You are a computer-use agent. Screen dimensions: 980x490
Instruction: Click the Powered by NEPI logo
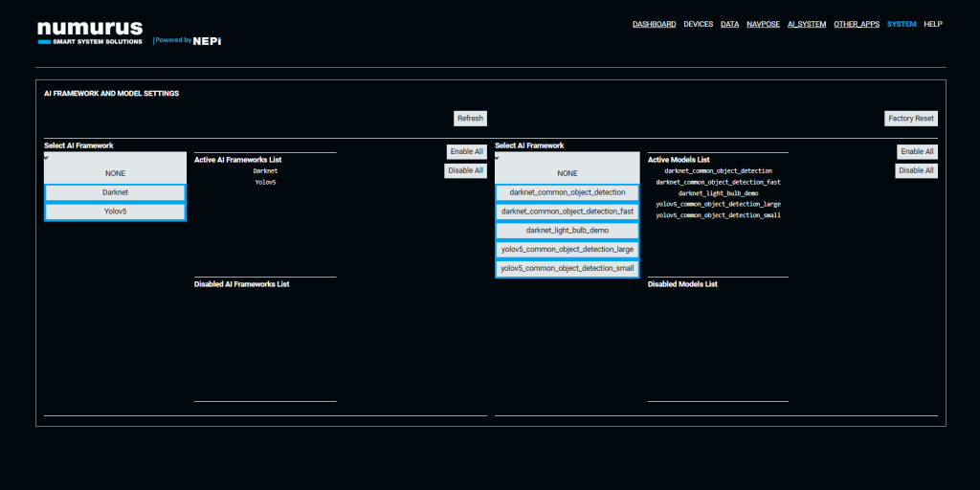(189, 40)
